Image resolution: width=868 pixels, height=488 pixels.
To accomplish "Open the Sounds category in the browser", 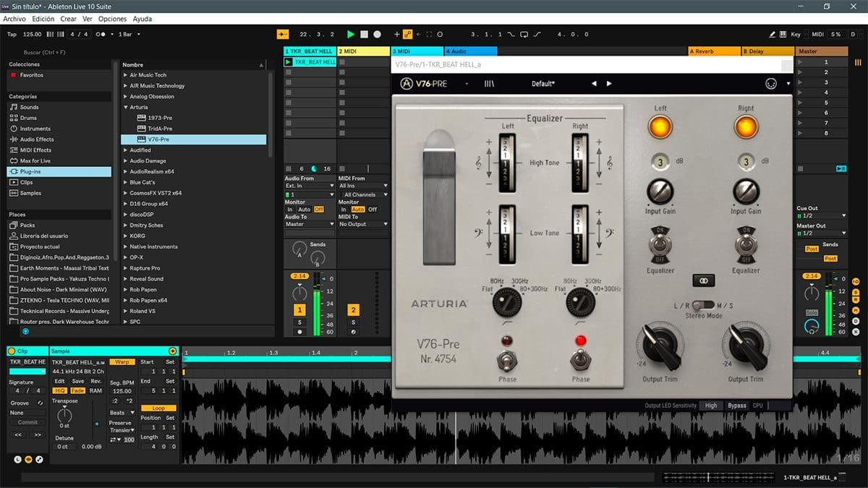I will click(30, 107).
